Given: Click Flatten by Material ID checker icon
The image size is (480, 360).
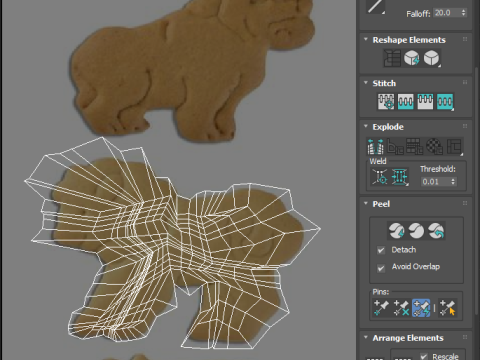Looking at the screenshot, I should (434, 147).
